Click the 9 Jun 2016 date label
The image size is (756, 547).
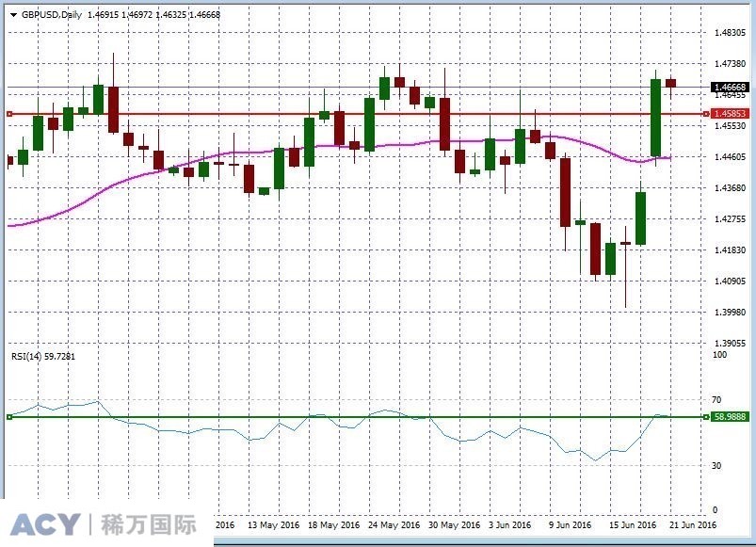click(x=570, y=524)
